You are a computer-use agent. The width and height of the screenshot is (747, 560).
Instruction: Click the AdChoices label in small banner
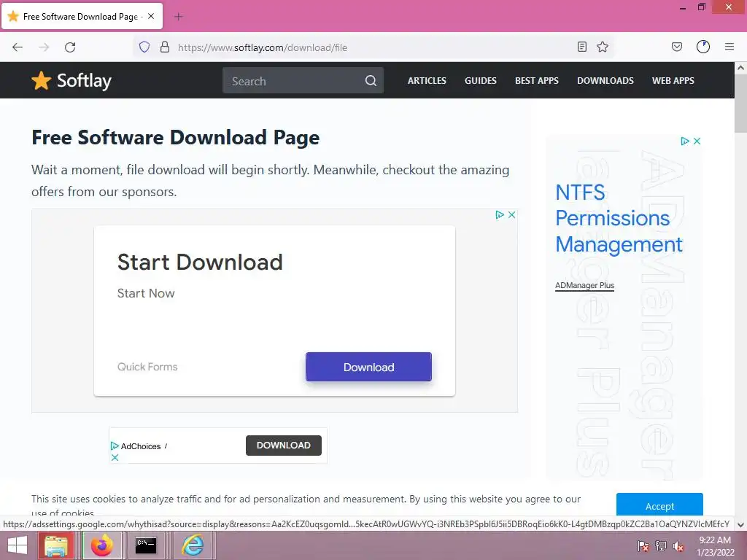(140, 446)
